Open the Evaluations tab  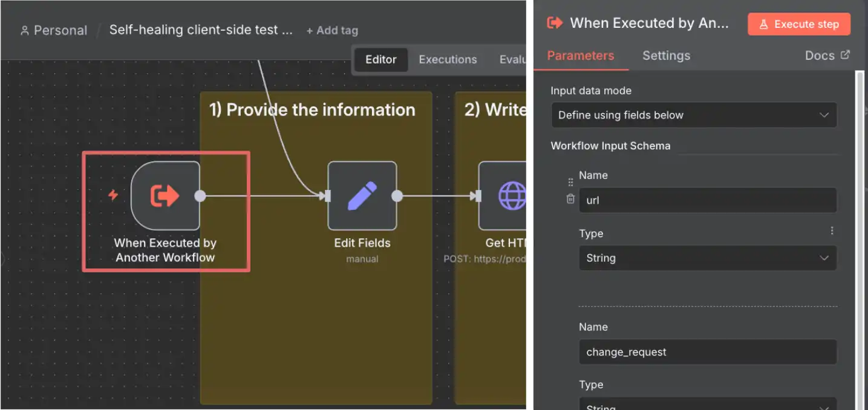pos(512,59)
